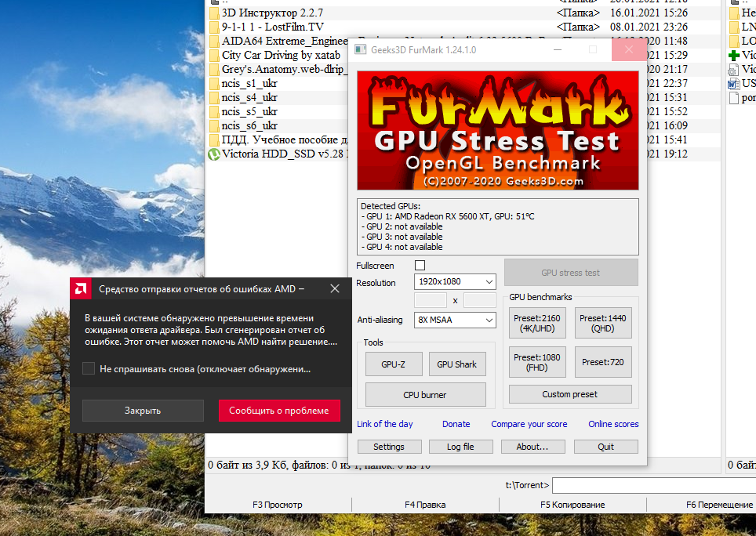
Task: Run Preset:1440 (QHD) benchmark
Action: [603, 323]
